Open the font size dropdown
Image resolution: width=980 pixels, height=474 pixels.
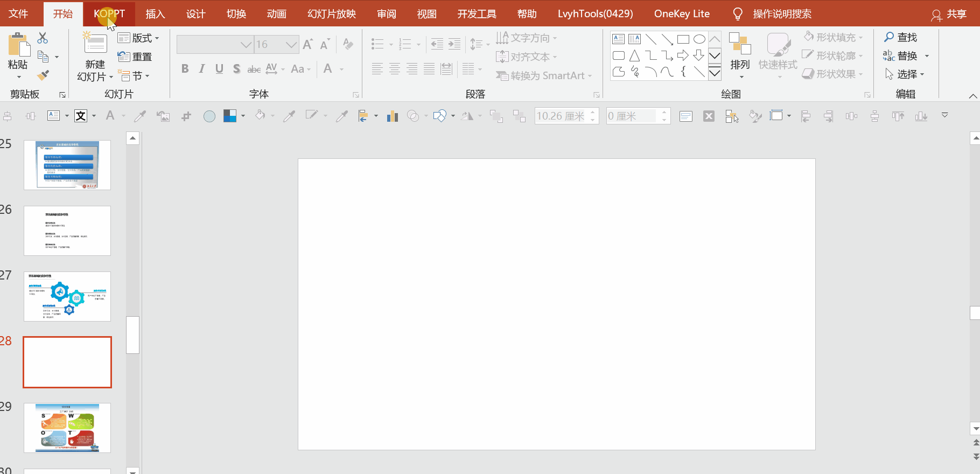pos(291,45)
